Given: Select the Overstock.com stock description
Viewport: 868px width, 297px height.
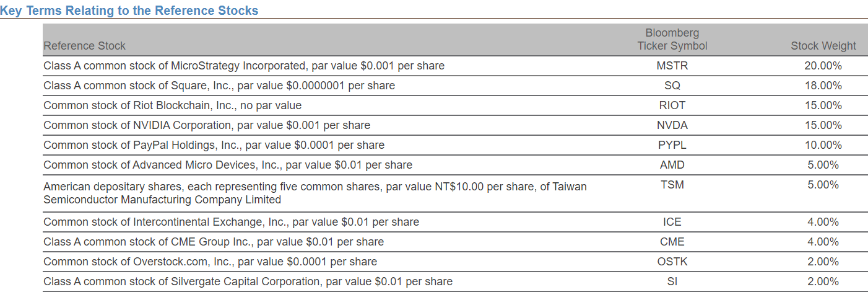Looking at the screenshot, I should click(210, 262).
